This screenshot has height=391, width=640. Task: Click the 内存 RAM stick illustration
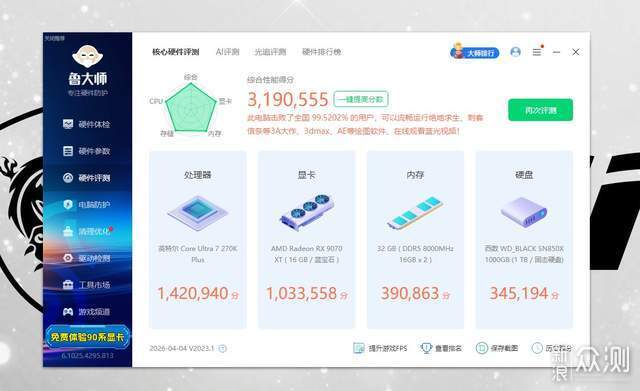coord(415,213)
